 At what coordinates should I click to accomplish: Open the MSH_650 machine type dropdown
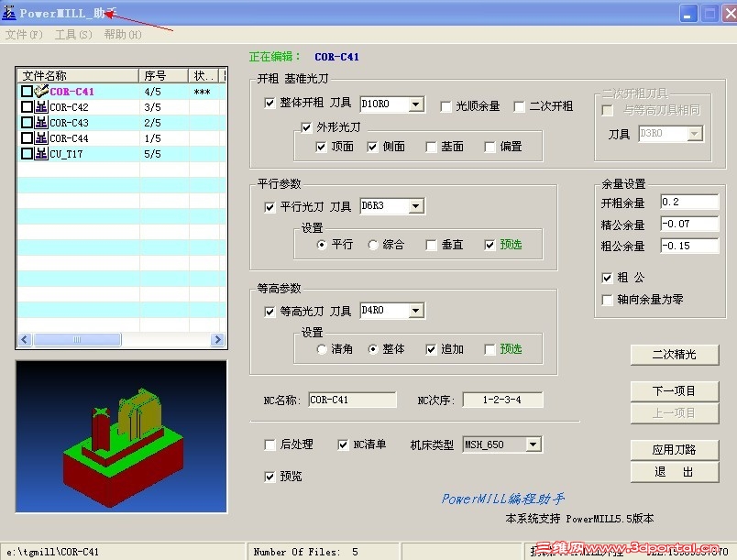coord(533,444)
